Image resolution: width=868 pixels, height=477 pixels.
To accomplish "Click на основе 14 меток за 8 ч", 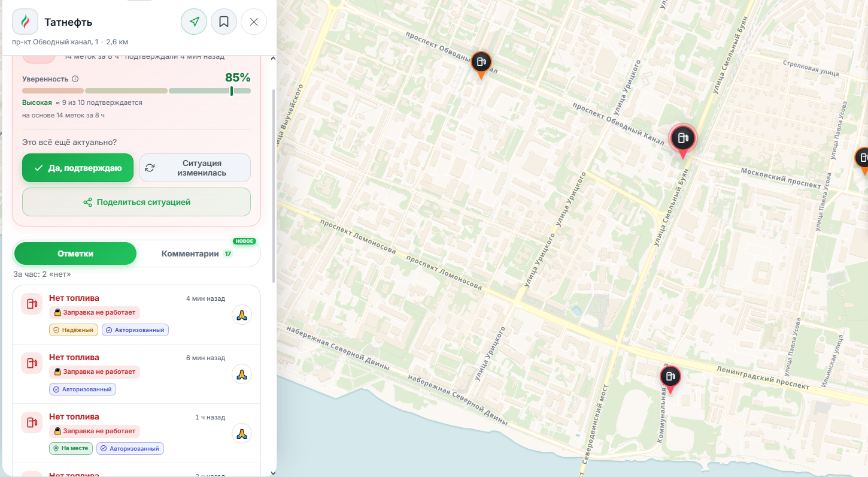I will point(63,115).
